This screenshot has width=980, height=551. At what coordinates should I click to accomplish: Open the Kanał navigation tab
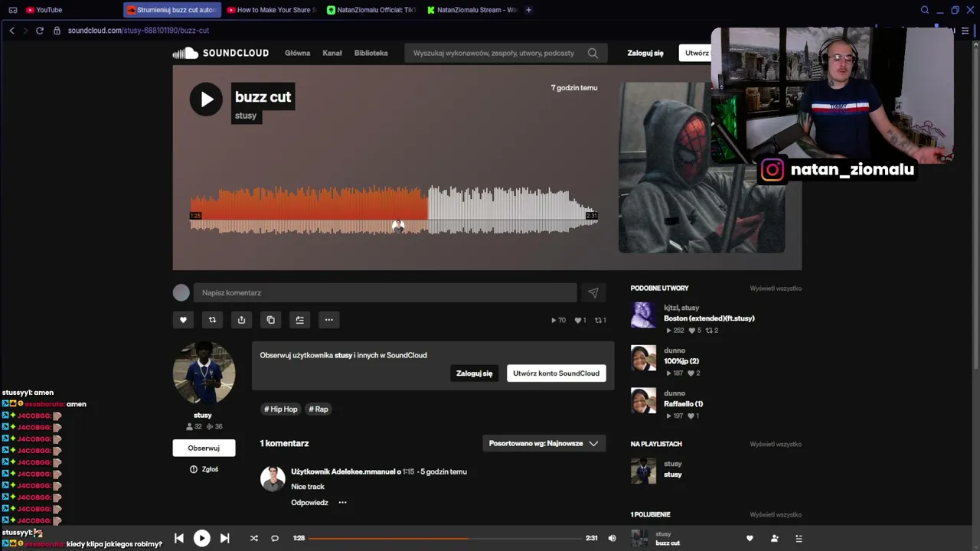[332, 53]
